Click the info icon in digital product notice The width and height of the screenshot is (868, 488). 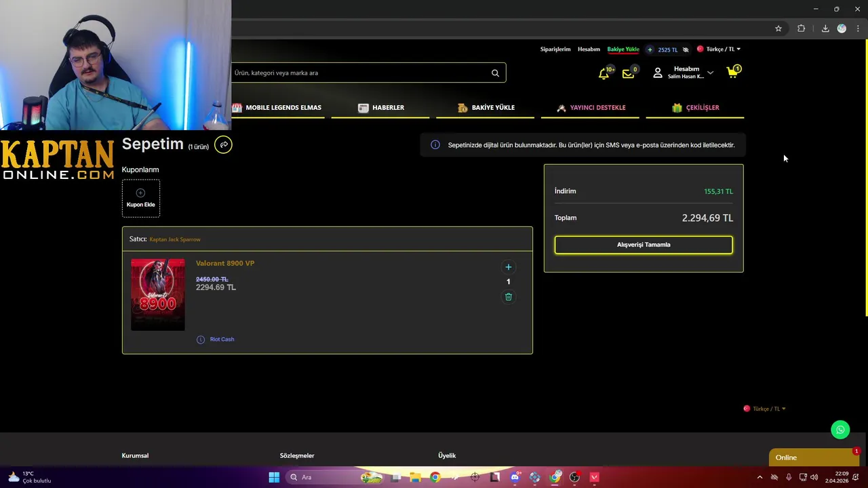[435, 145]
